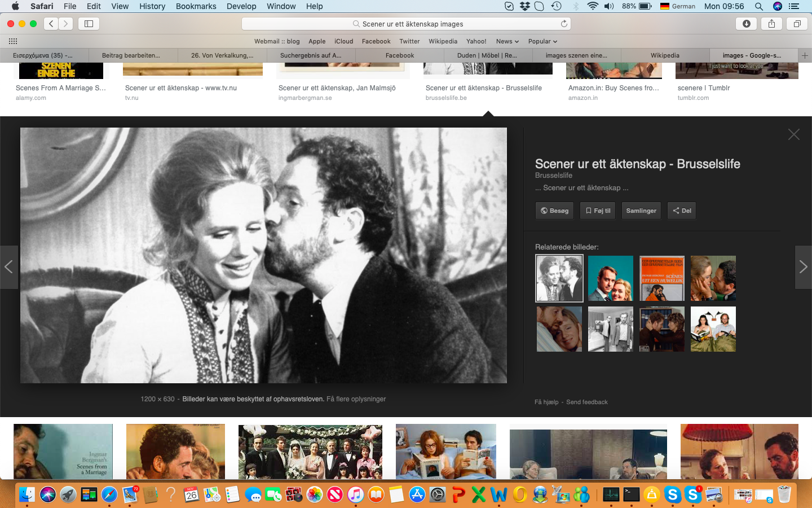812x508 pixels.
Task: Open App Store from the Dock
Action: (x=417, y=495)
